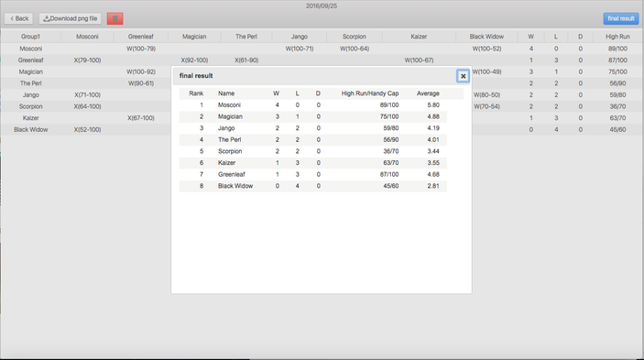Click the High Run column header

pyautogui.click(x=617, y=37)
